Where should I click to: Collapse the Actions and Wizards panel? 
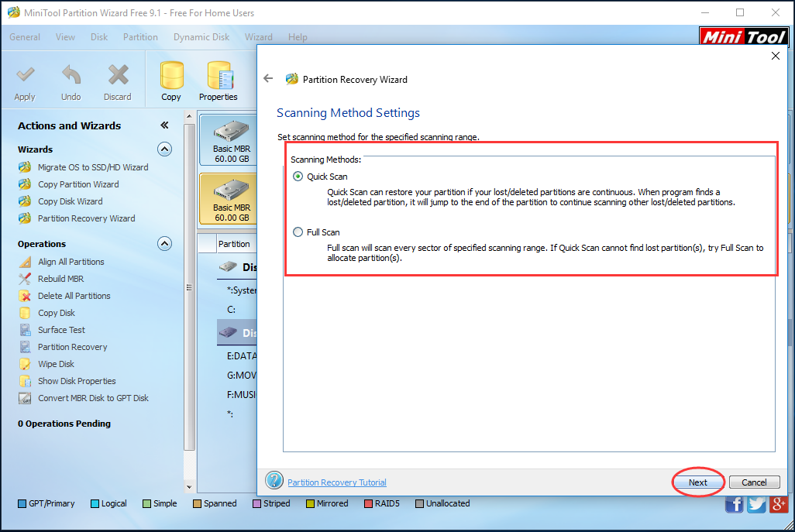[164, 125]
